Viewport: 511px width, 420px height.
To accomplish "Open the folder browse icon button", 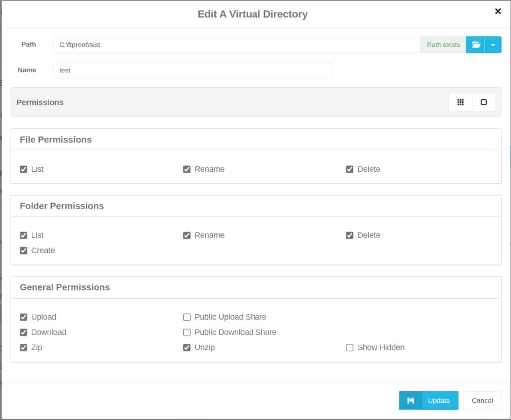I will click(475, 44).
